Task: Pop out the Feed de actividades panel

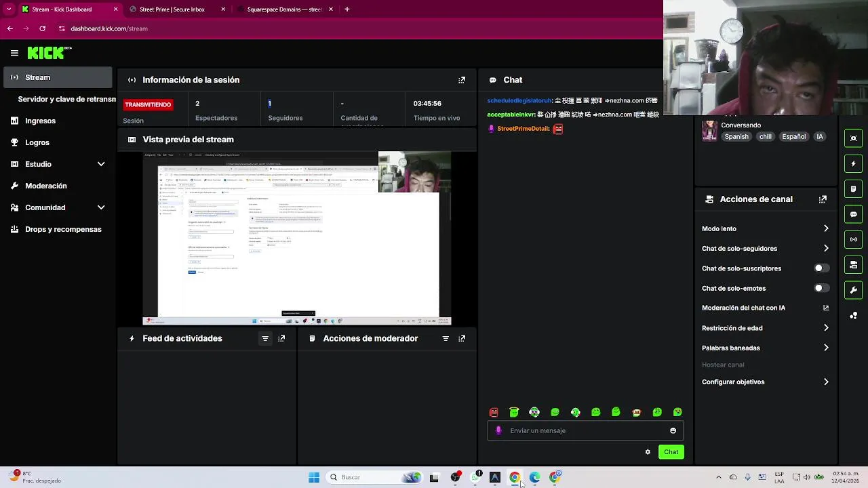Action: (x=281, y=338)
